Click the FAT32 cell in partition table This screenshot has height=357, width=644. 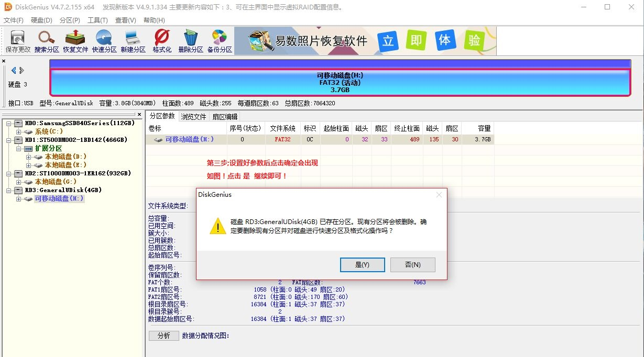[x=283, y=140]
